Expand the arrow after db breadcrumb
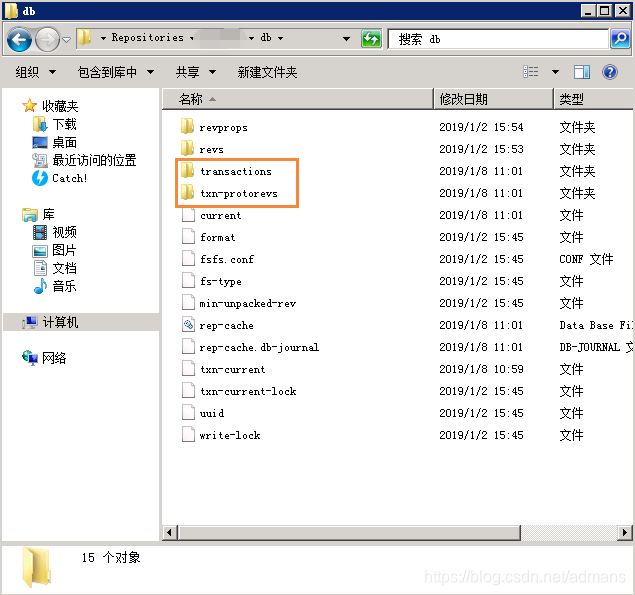 [280, 38]
